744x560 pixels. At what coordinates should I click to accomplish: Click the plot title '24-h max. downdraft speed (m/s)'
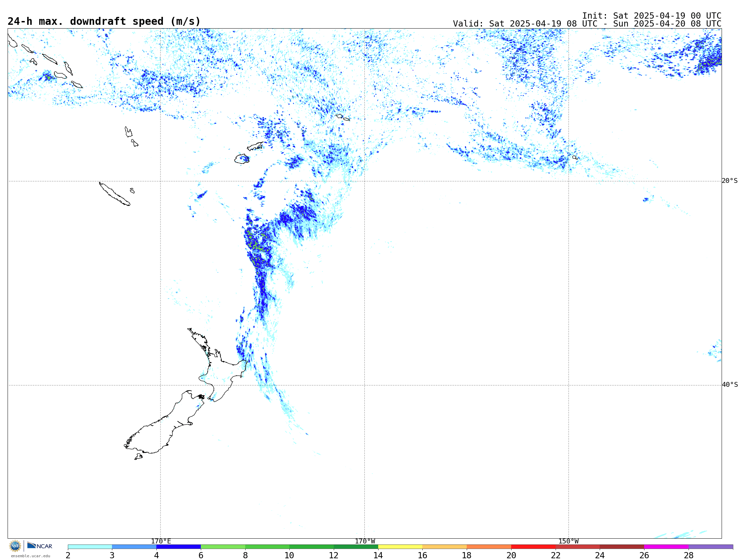pyautogui.click(x=104, y=21)
